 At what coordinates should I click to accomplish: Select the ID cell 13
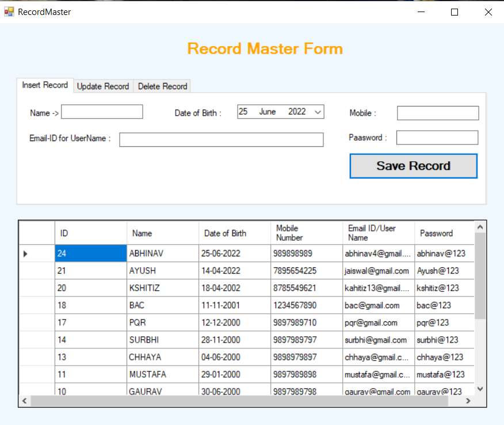click(x=91, y=357)
